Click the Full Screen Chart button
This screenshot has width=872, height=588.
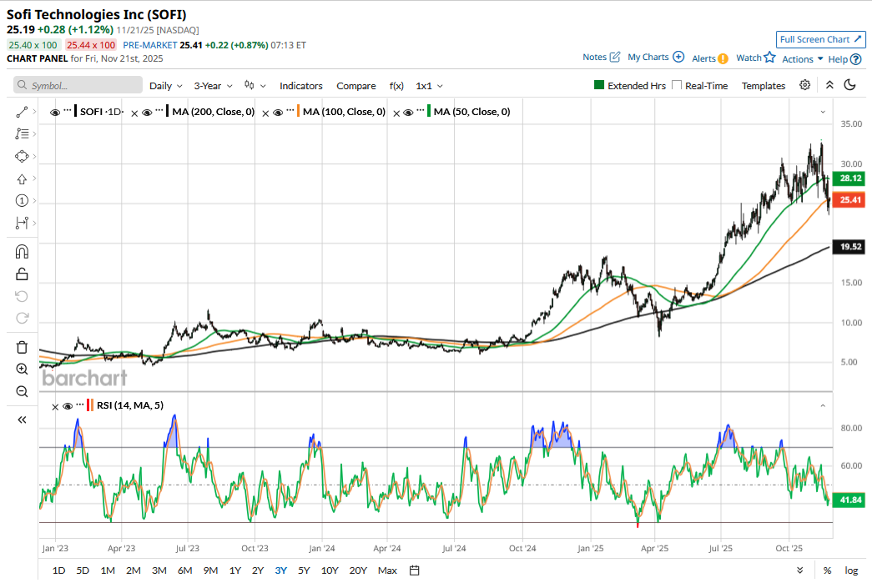pos(820,39)
